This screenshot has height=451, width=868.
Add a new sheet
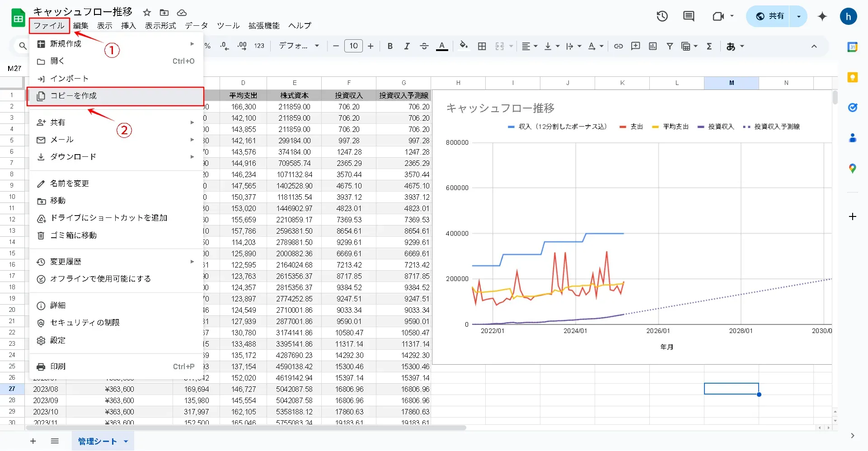tap(33, 441)
